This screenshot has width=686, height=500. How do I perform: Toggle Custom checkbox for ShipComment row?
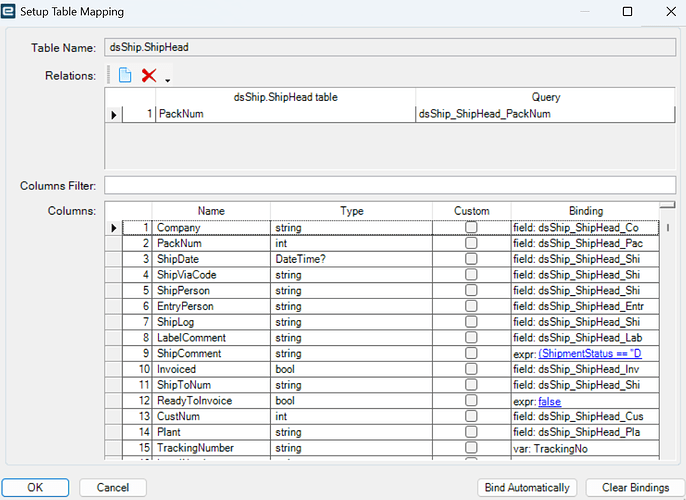tap(471, 353)
